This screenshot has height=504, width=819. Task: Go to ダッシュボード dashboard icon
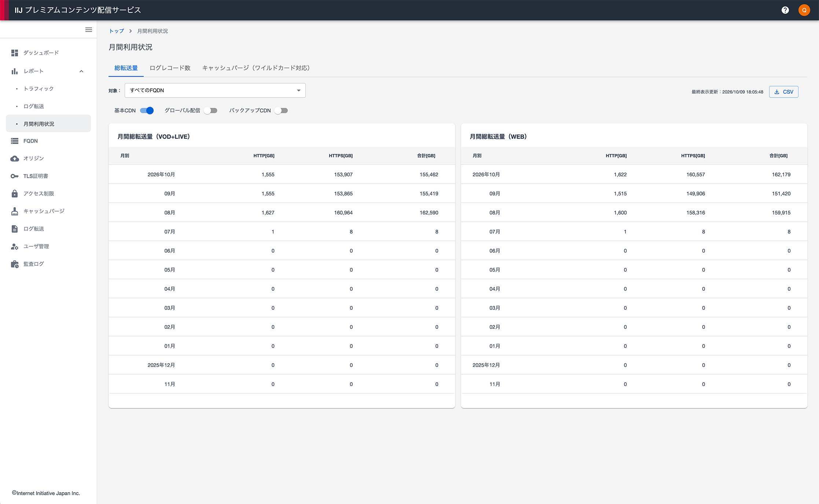(x=15, y=53)
